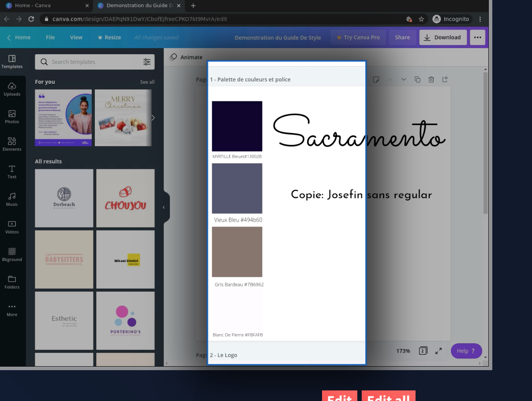
Task: Open a new browser tab
Action: pos(193,6)
